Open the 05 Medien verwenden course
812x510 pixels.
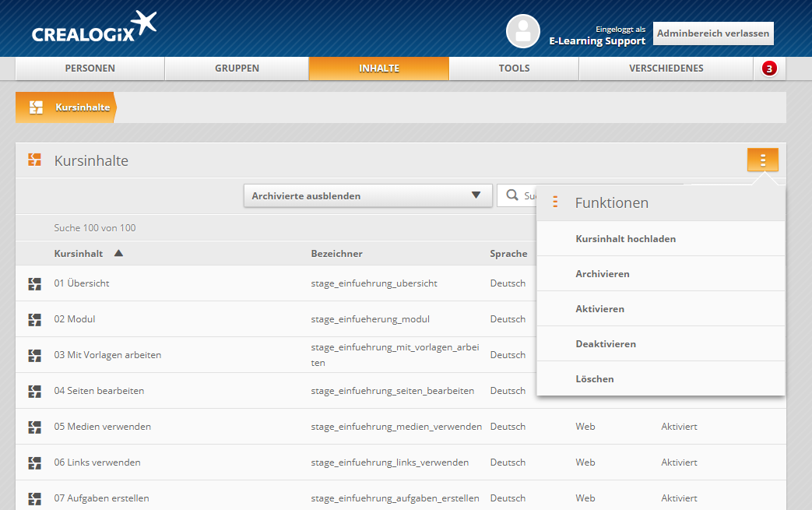click(103, 427)
